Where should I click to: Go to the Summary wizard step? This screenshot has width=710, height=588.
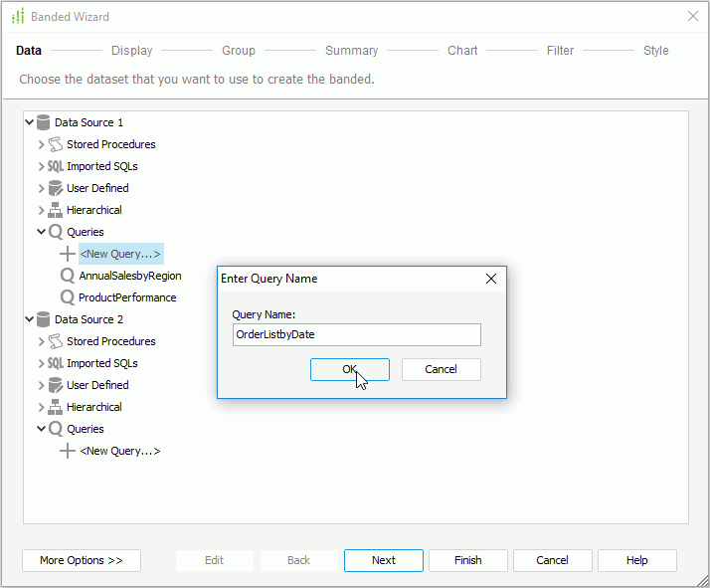point(351,51)
